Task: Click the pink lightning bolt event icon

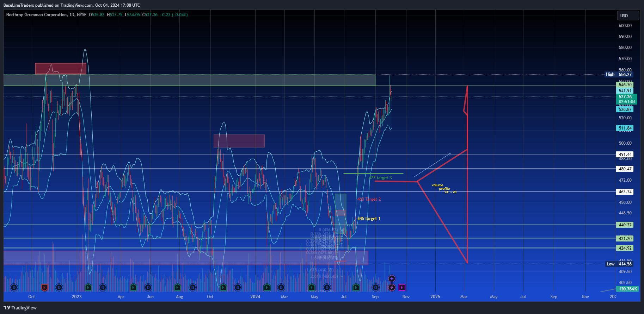Action: coord(392,288)
